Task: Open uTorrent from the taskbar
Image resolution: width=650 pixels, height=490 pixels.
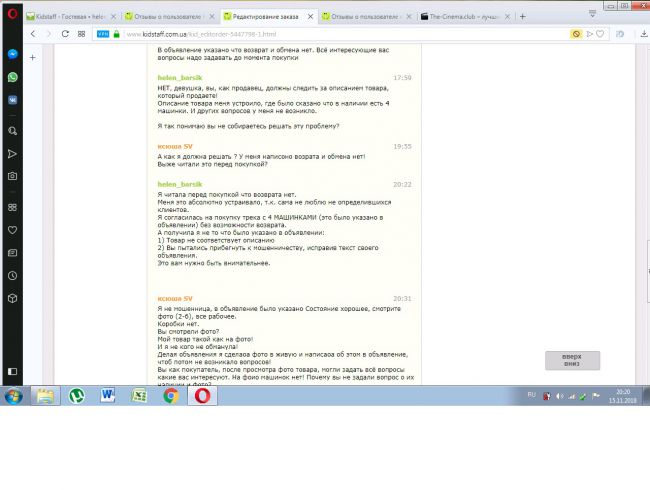Action: pos(76,396)
